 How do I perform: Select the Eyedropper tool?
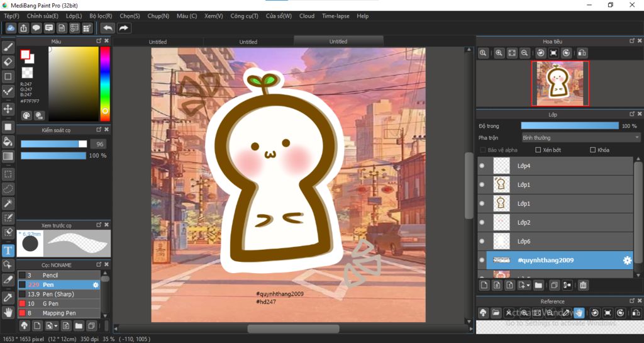click(8, 298)
